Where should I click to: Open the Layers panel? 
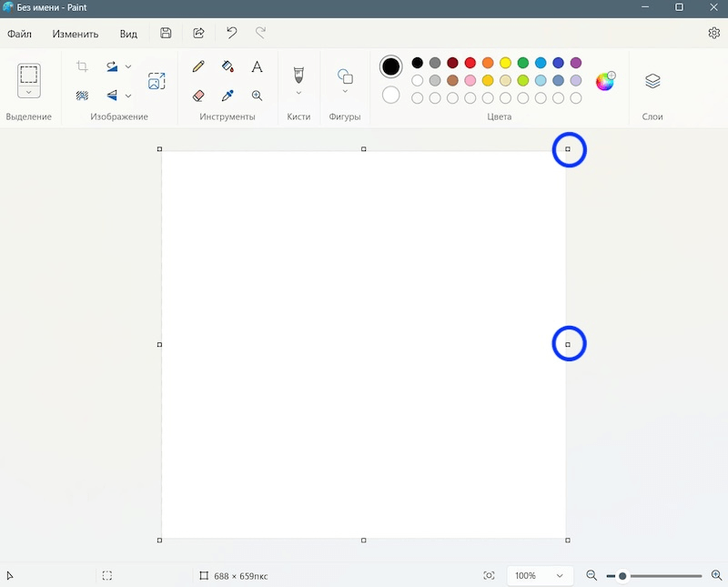652,81
